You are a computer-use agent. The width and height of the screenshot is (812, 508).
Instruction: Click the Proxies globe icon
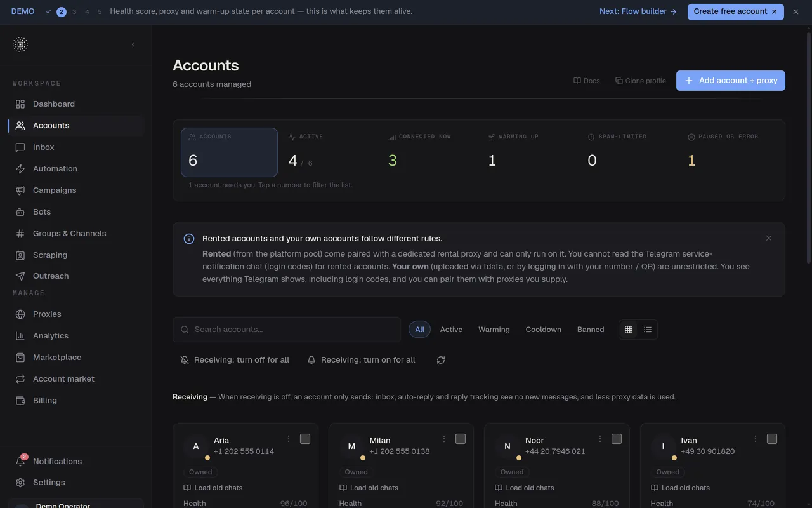pos(20,314)
